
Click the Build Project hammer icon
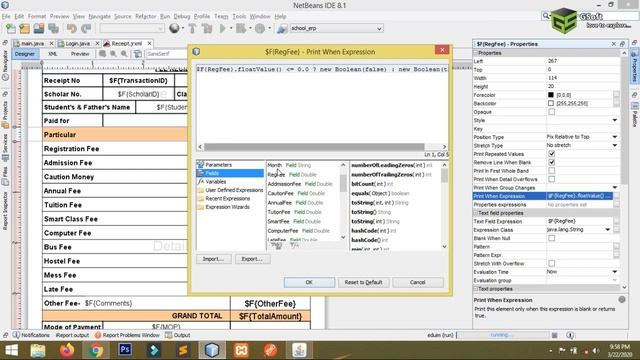[192, 29]
